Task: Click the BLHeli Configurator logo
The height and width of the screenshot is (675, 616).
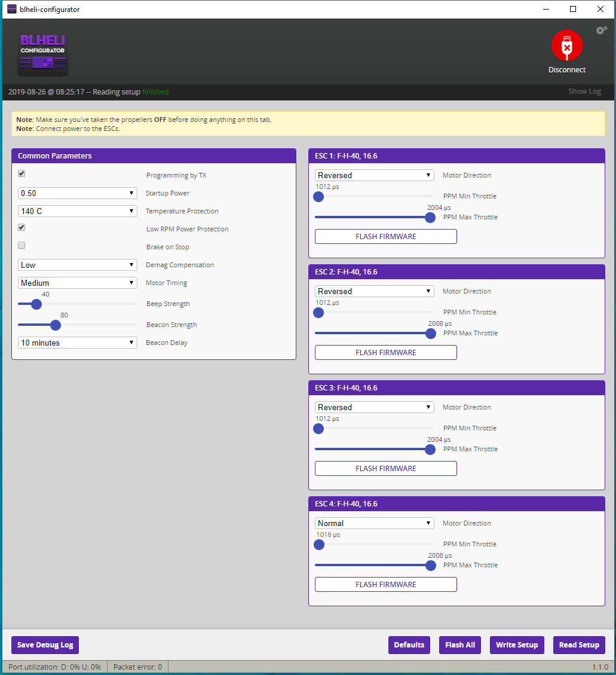Action: (x=42, y=51)
